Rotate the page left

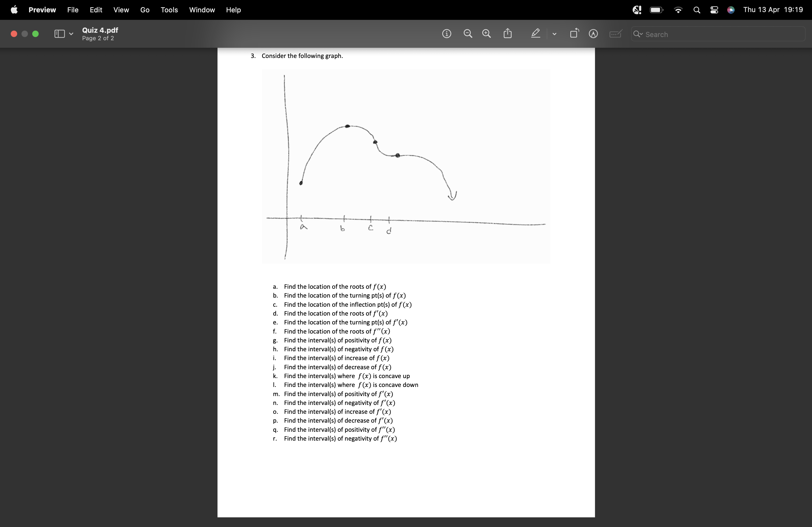pyautogui.click(x=574, y=33)
